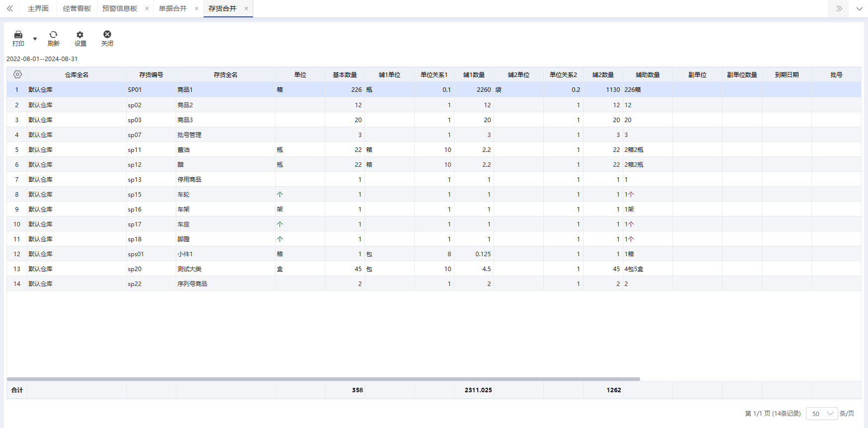Image resolution: width=868 pixels, height=428 pixels.
Task: Click the 批号 column header
Action: [x=836, y=75]
